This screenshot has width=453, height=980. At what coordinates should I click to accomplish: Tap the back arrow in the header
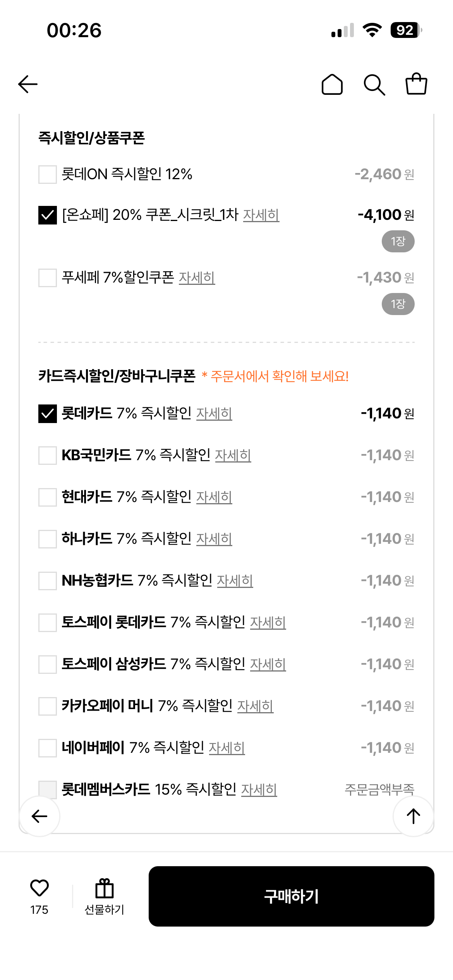point(28,84)
